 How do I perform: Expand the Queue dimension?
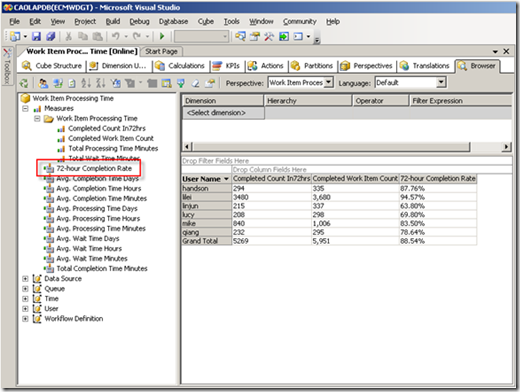click(25, 289)
